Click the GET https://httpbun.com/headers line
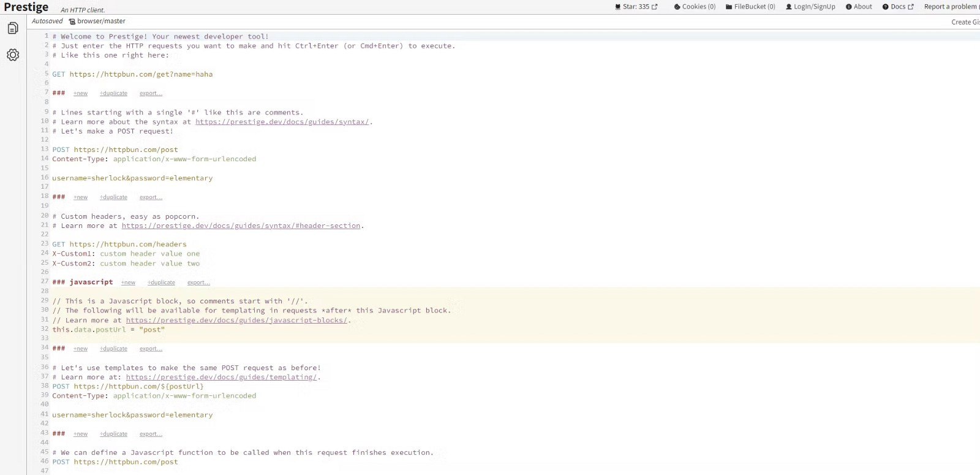This screenshot has width=980, height=475. (x=119, y=245)
